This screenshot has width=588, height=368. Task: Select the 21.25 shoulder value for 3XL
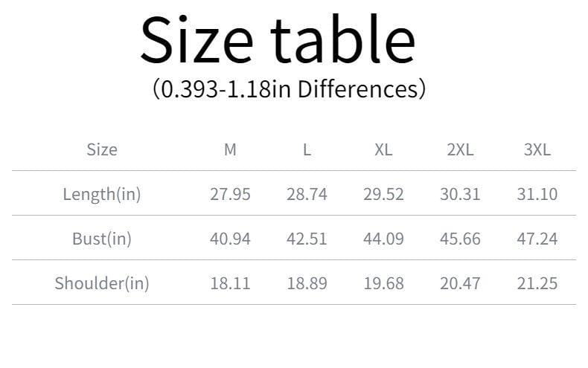[537, 283]
